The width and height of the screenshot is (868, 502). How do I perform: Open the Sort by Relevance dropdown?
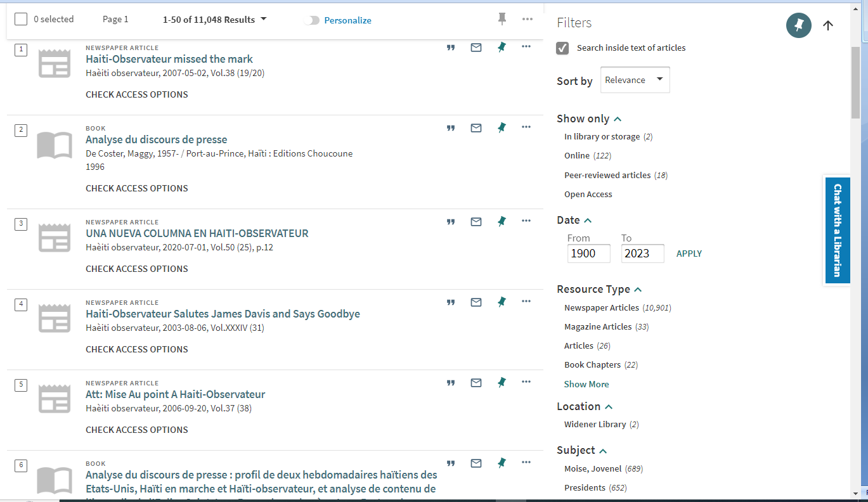(x=635, y=80)
